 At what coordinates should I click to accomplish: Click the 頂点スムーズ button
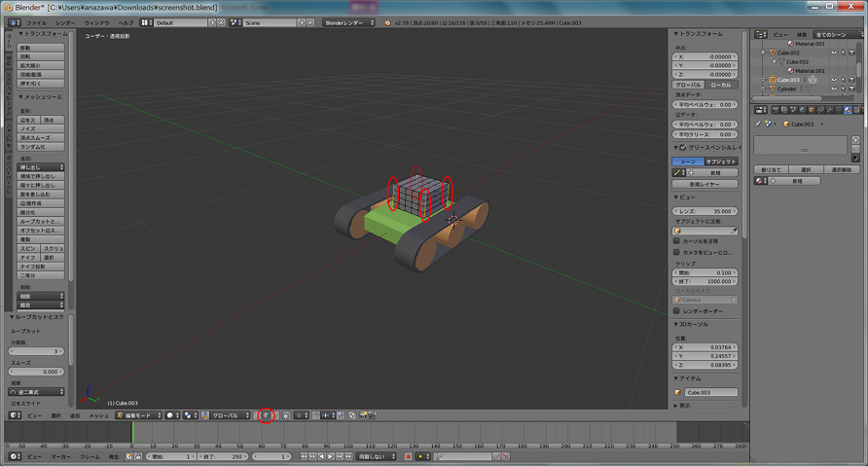tap(39, 137)
